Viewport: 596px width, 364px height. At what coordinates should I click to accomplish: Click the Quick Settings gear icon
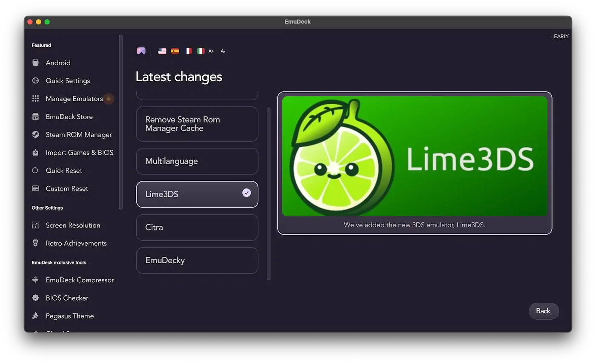pos(35,80)
